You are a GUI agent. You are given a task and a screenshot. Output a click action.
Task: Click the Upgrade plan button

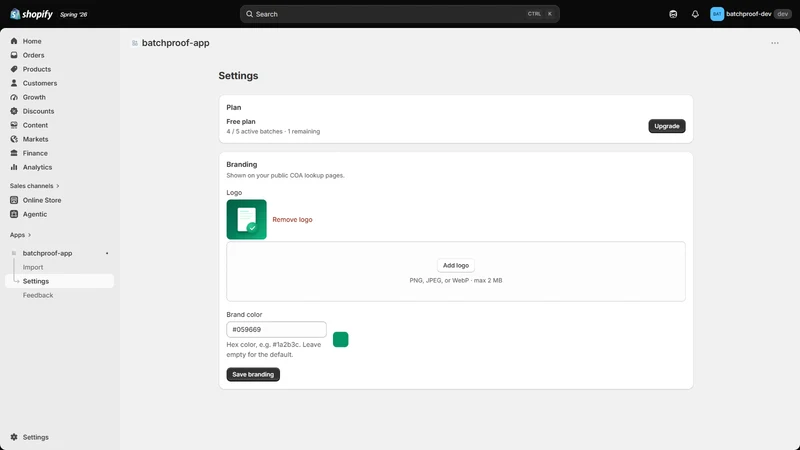pyautogui.click(x=666, y=126)
